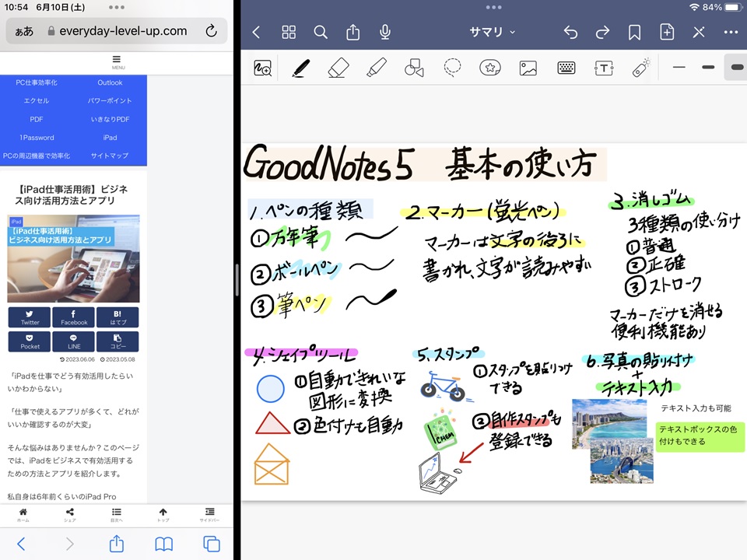Tap the green text box on the note

700,436
